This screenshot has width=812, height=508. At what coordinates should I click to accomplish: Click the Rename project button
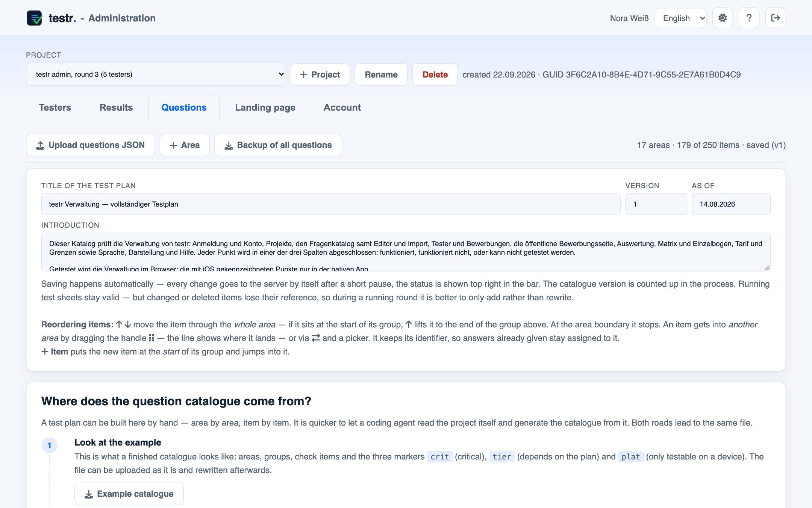point(381,75)
